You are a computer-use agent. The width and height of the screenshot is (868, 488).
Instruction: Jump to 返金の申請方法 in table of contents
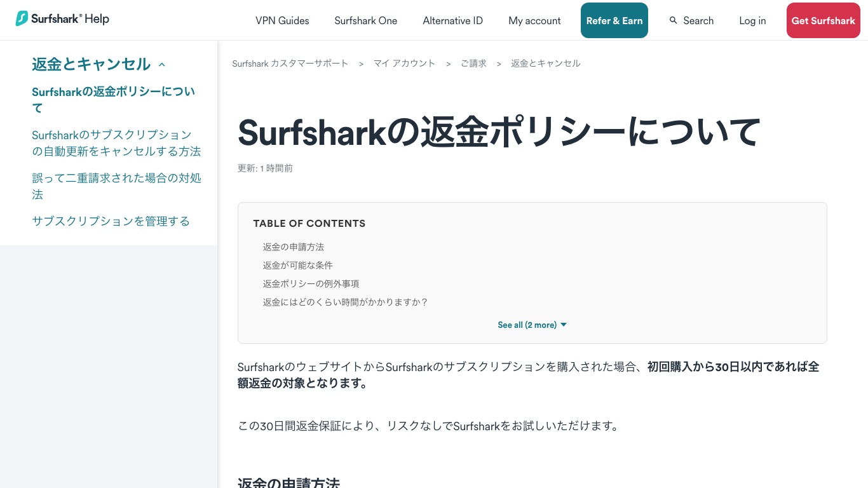[294, 247]
